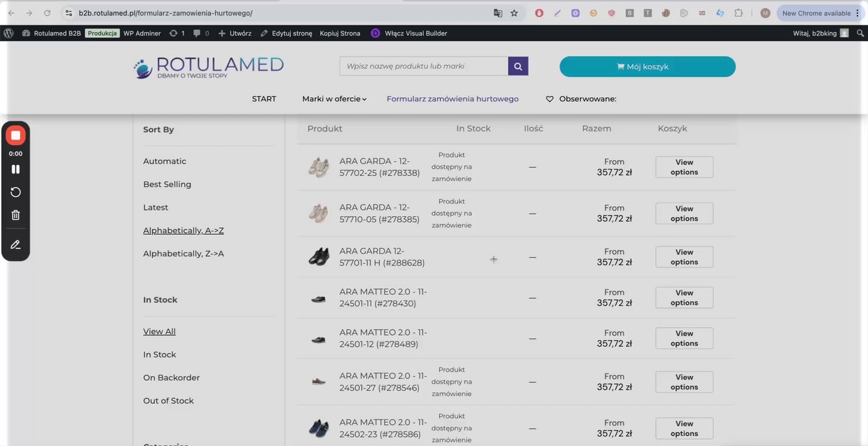Screen dimensions: 868x446
Task: Open the Updates indicator showing 1
Action: 177,33
